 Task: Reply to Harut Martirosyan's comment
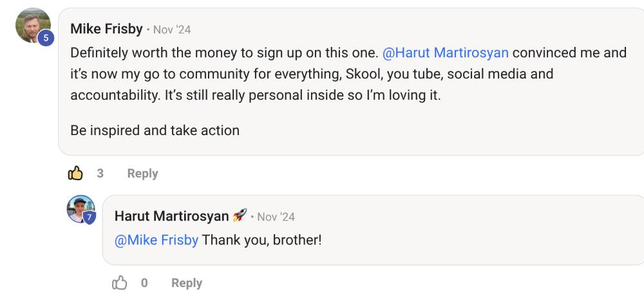(187, 283)
